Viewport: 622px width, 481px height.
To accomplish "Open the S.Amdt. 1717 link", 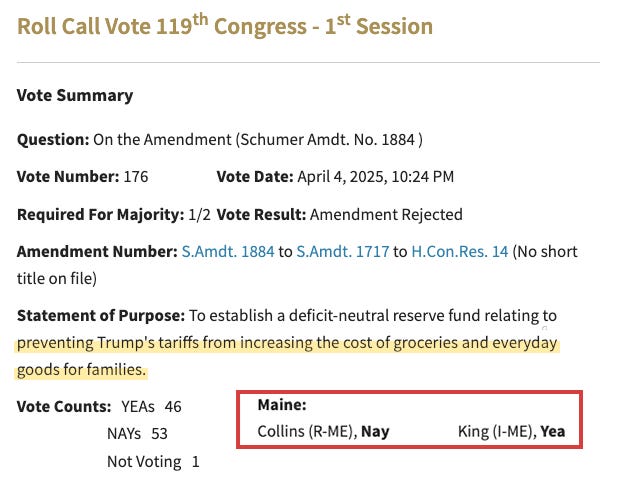I will pyautogui.click(x=343, y=251).
